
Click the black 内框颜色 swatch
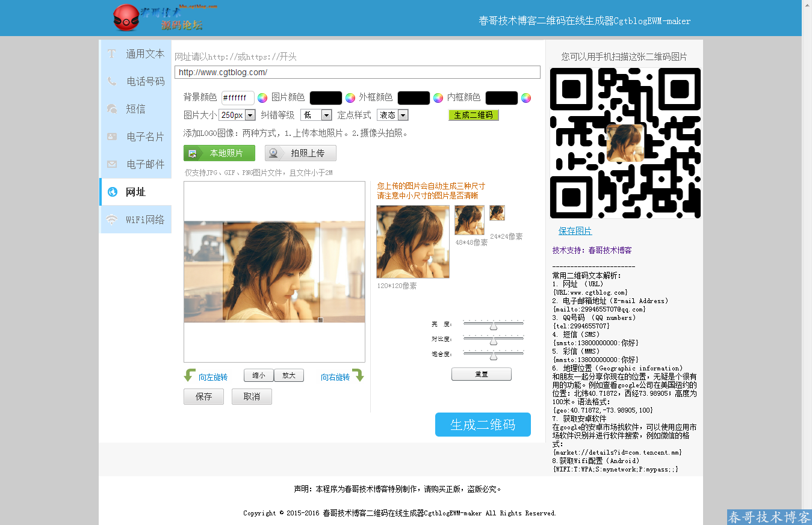(x=501, y=98)
